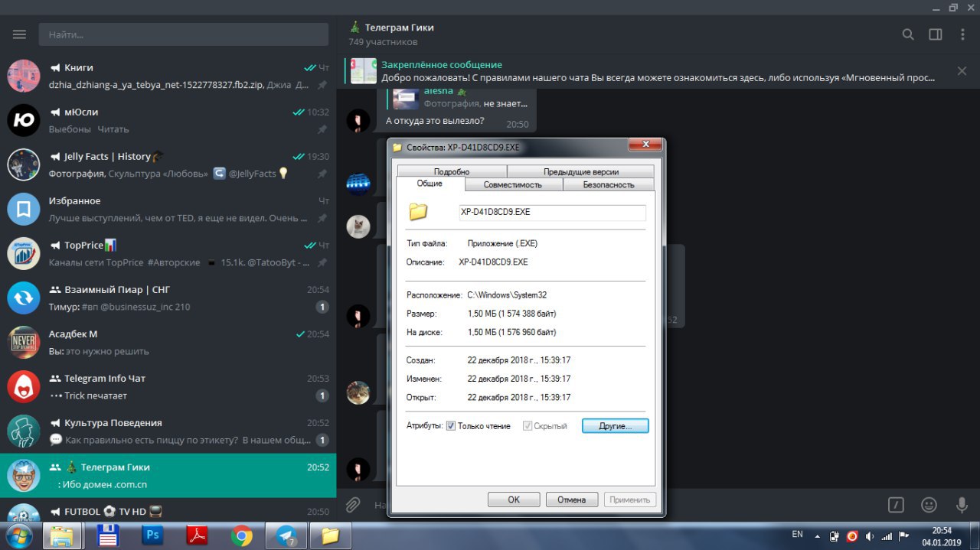Start voice message with microphone icon
Viewport: 980px width, 550px height.
click(x=962, y=505)
